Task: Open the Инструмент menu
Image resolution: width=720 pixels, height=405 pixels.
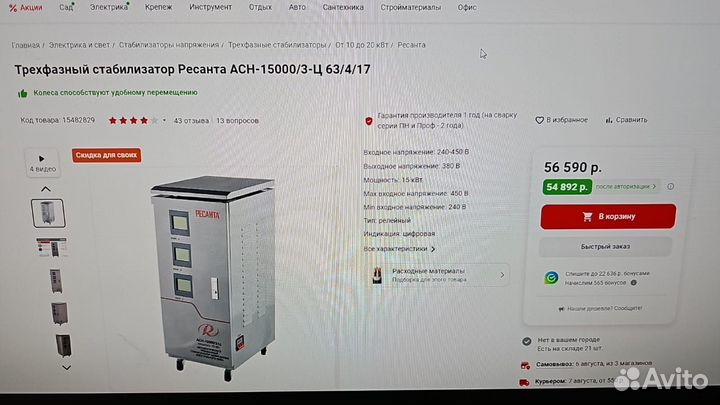Action: [210, 7]
